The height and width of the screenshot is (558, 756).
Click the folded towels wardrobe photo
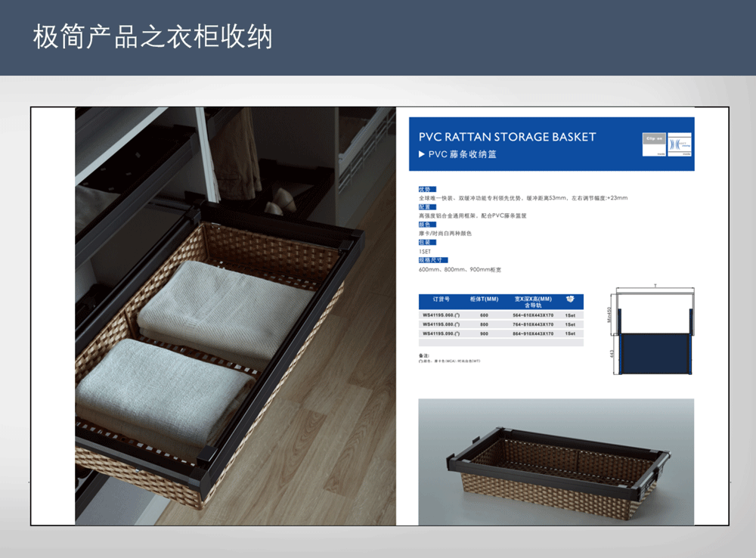click(234, 316)
